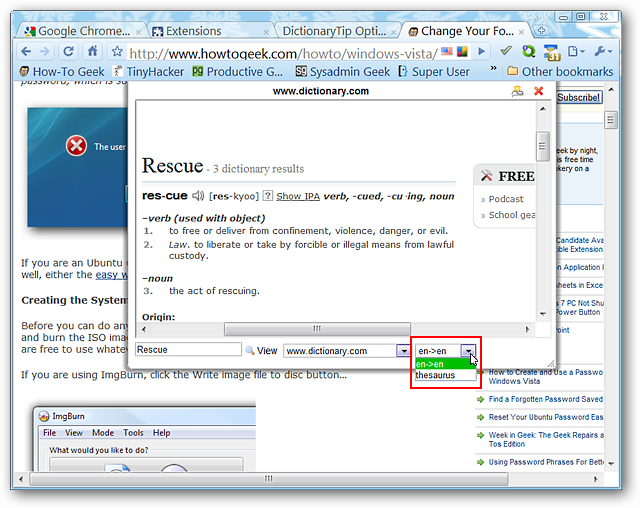Switch to the DictionaryTip Options tab

click(x=334, y=31)
